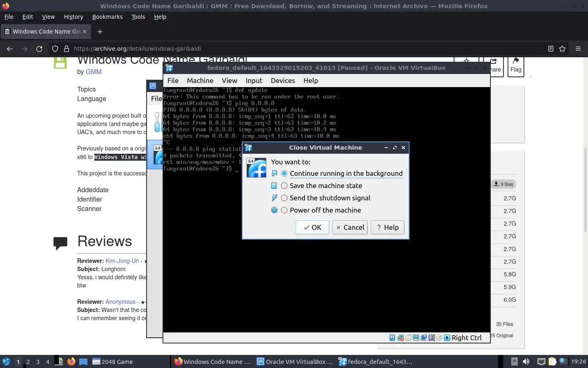Cancel the Close Virtual Machine dialog
Viewport: 588px width, 368px height.
point(350,227)
